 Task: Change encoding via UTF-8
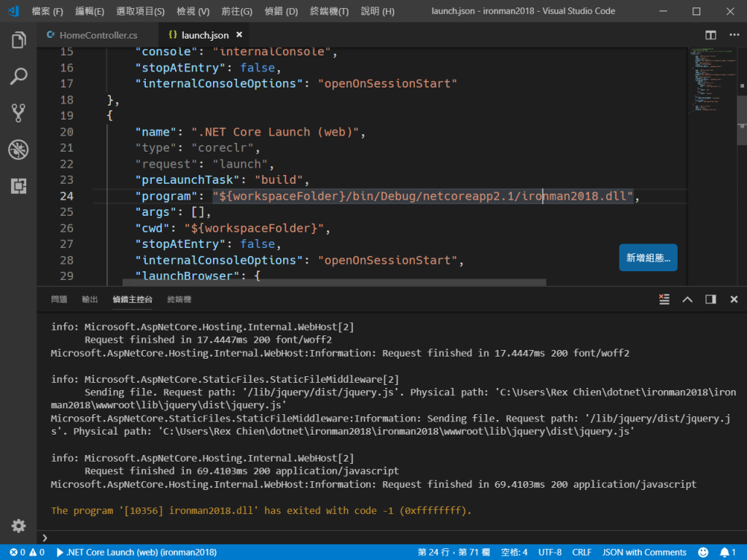(x=550, y=553)
